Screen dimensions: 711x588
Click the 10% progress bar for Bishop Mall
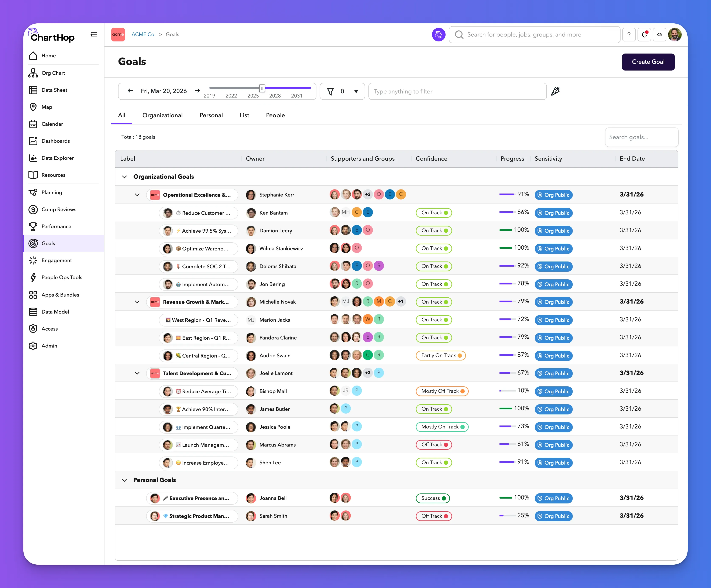point(507,391)
